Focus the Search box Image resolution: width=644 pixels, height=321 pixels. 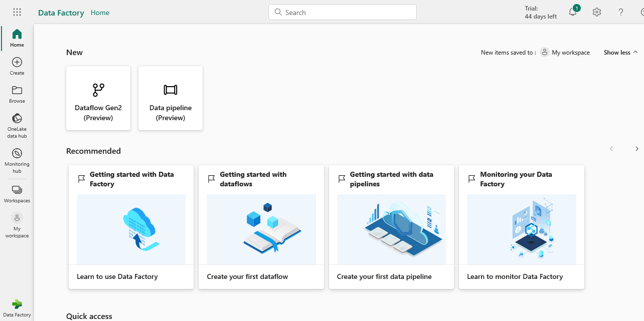tap(343, 13)
